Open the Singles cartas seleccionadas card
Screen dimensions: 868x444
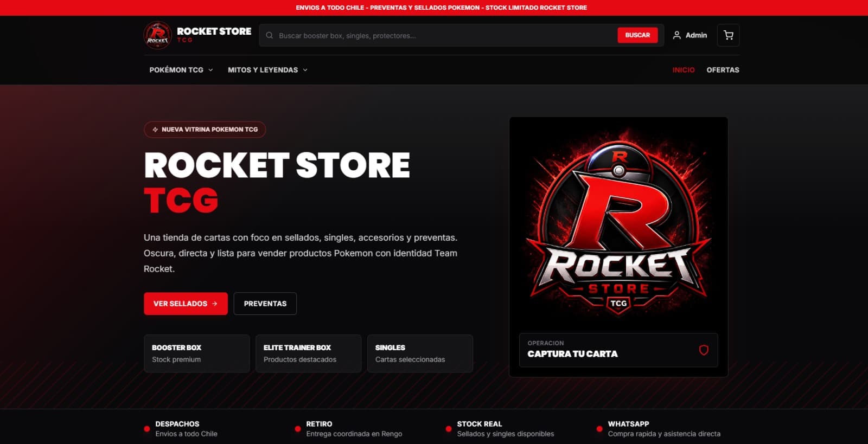point(420,353)
